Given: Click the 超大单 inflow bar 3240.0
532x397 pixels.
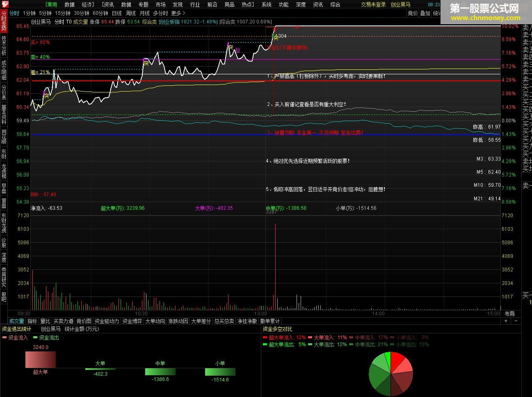Looking at the screenshot, I should point(40,359).
